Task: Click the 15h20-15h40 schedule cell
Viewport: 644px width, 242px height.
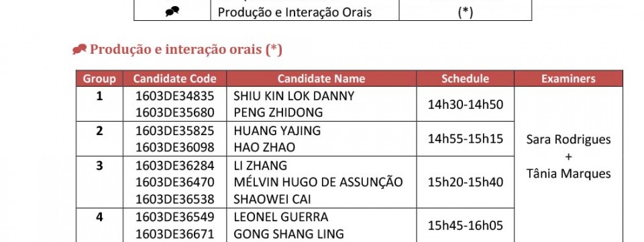Action: (466, 182)
